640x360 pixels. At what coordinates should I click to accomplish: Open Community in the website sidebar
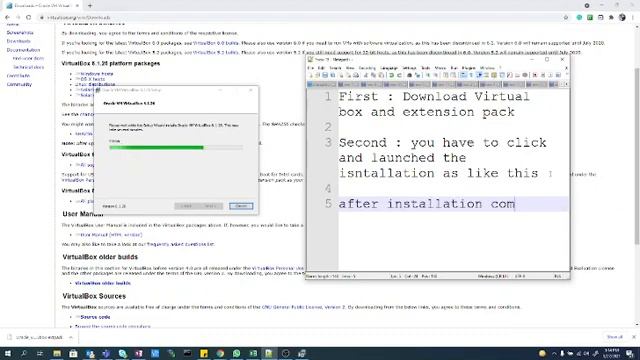coord(19,84)
